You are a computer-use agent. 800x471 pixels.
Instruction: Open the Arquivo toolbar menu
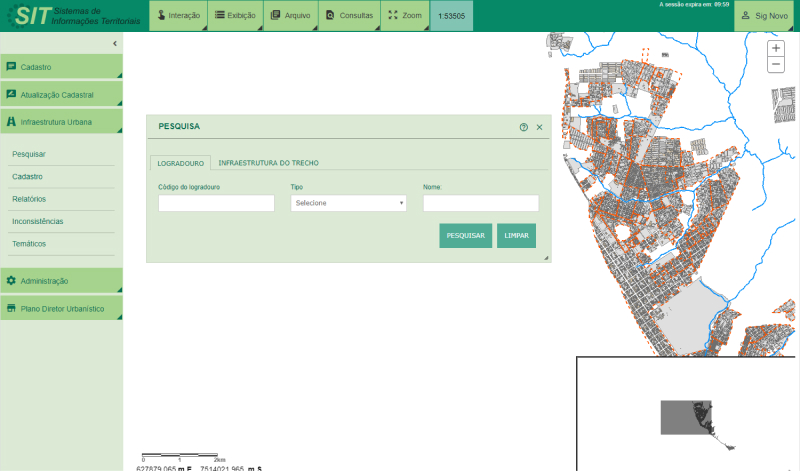(291, 16)
